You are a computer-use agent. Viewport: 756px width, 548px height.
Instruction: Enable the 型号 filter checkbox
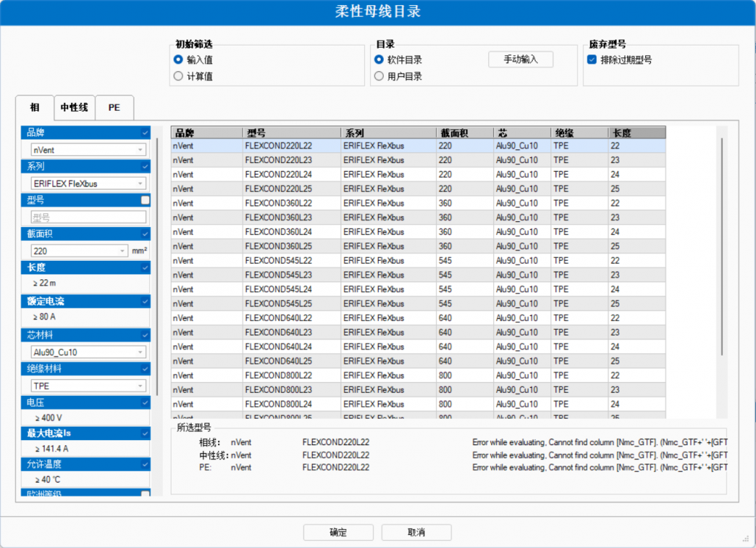pos(145,200)
